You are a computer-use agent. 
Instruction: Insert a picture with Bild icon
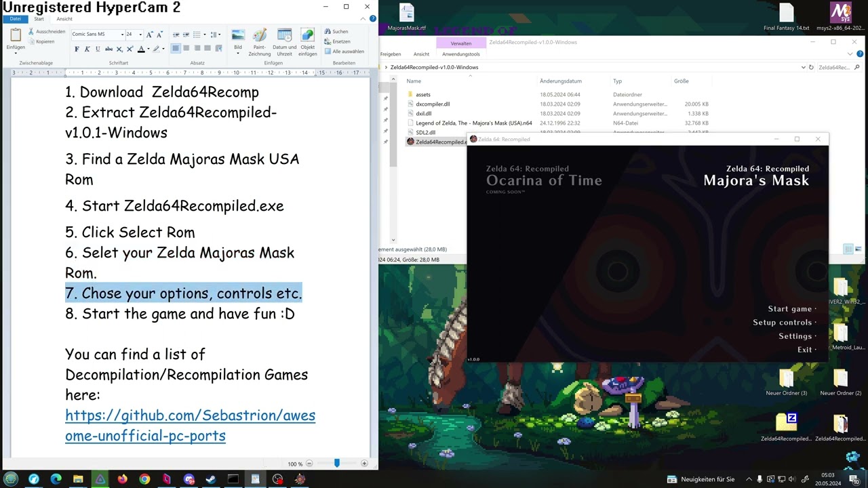tap(238, 35)
